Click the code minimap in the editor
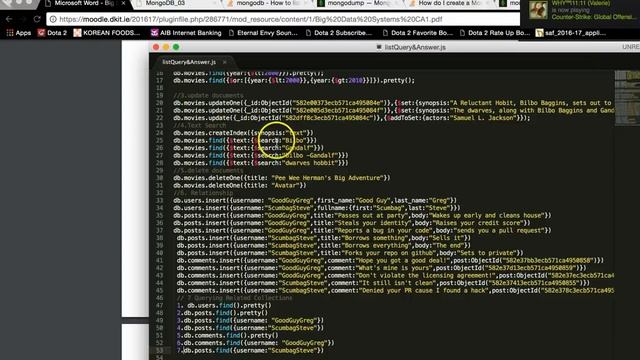The image size is (640, 360). pyautogui.click(x=627, y=98)
